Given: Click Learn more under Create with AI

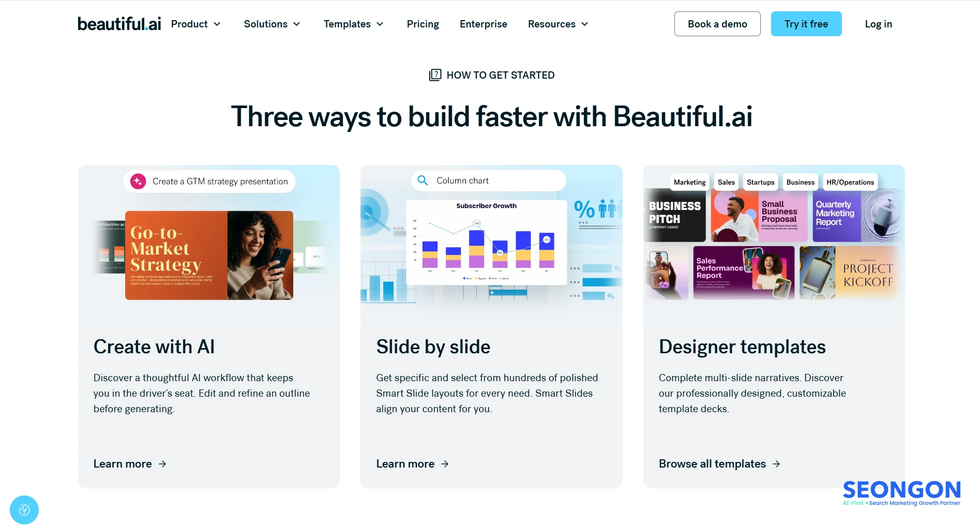Looking at the screenshot, I should [x=130, y=464].
